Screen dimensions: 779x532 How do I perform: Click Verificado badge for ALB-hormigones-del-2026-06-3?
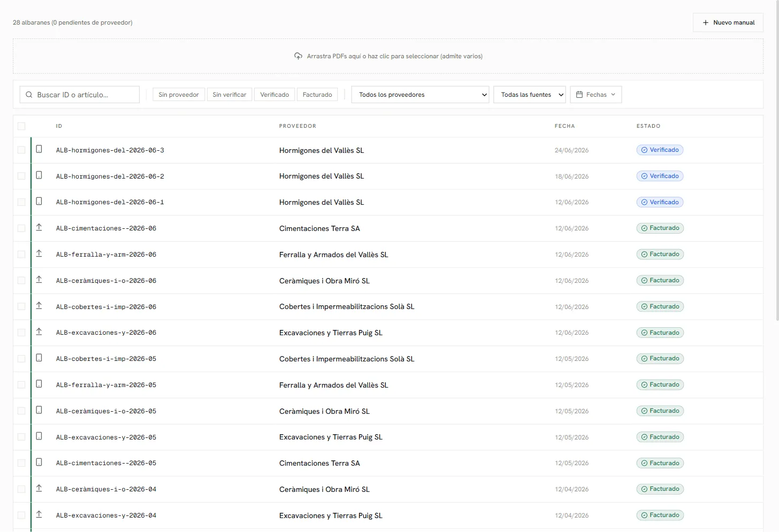click(x=660, y=150)
